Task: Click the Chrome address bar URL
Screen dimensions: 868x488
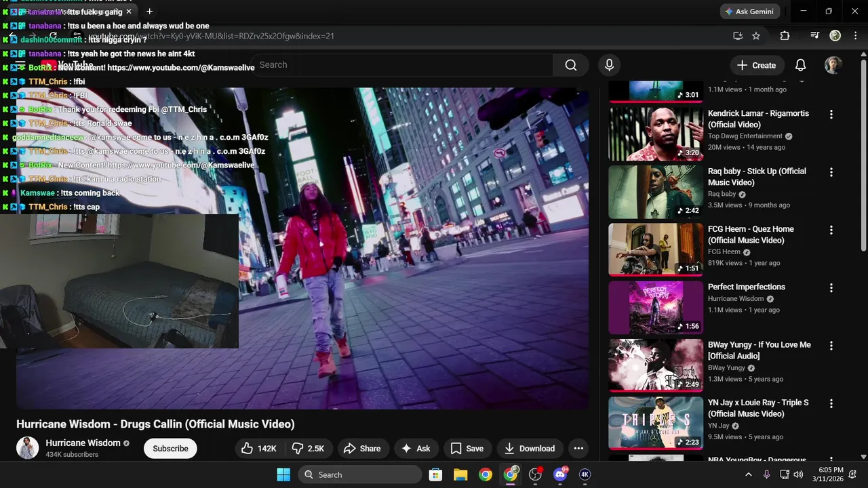Action: pyautogui.click(x=211, y=36)
